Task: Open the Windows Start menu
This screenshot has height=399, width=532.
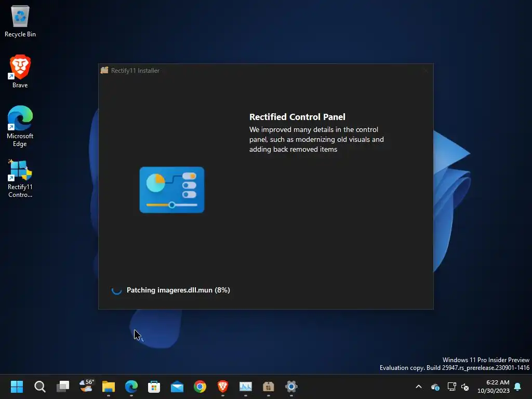Action: point(17,387)
